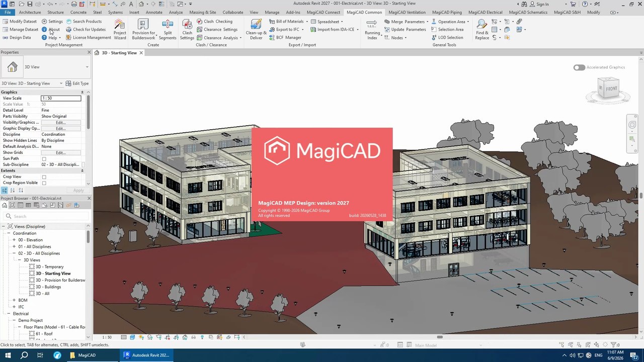The width and height of the screenshot is (644, 362).
Task: Open the MagiCAD Schematics tab
Action: pyautogui.click(x=528, y=12)
